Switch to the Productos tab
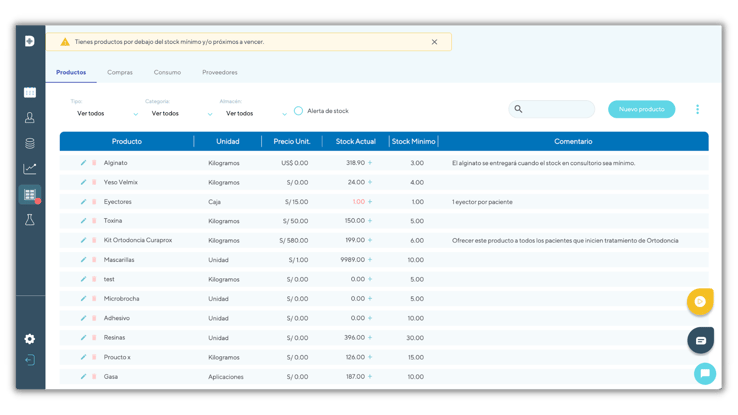This screenshot has height=415, width=738. 71,72
